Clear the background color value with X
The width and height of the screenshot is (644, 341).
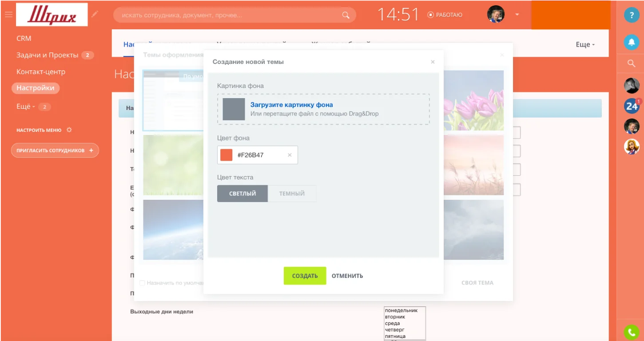[290, 155]
